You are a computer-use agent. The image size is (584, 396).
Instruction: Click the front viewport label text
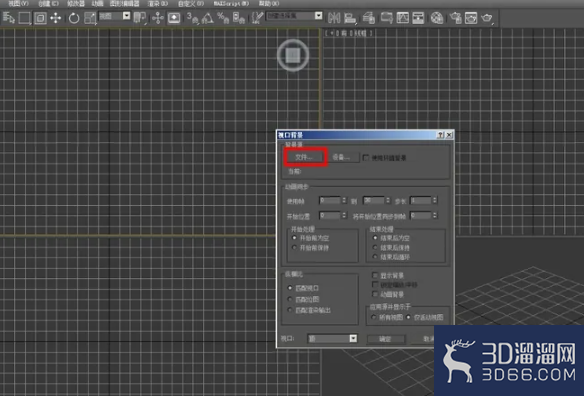pos(349,33)
